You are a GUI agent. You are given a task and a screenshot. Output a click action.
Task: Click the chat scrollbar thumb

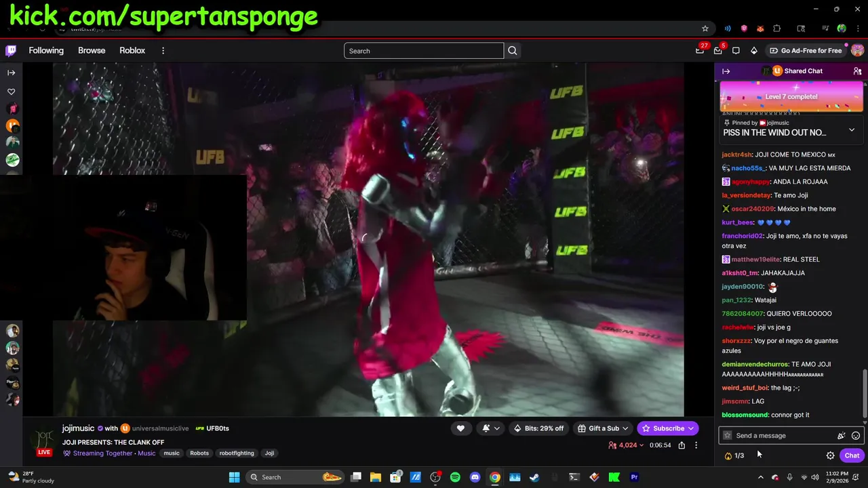point(864,394)
